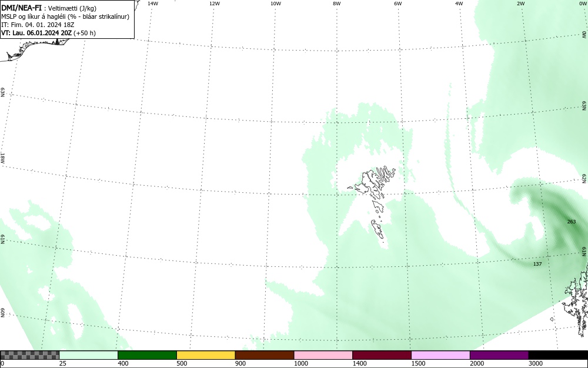Click the 14W longitude label
588x368 pixels.
pyautogui.click(x=152, y=4)
